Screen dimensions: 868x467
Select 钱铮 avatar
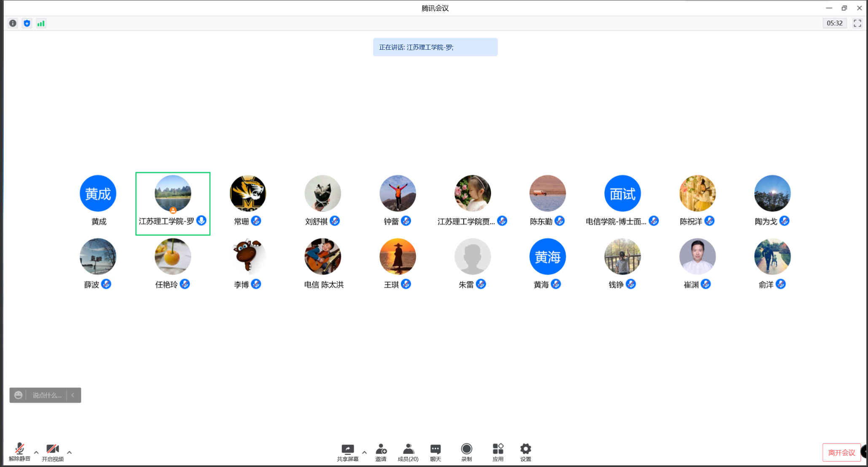point(623,256)
